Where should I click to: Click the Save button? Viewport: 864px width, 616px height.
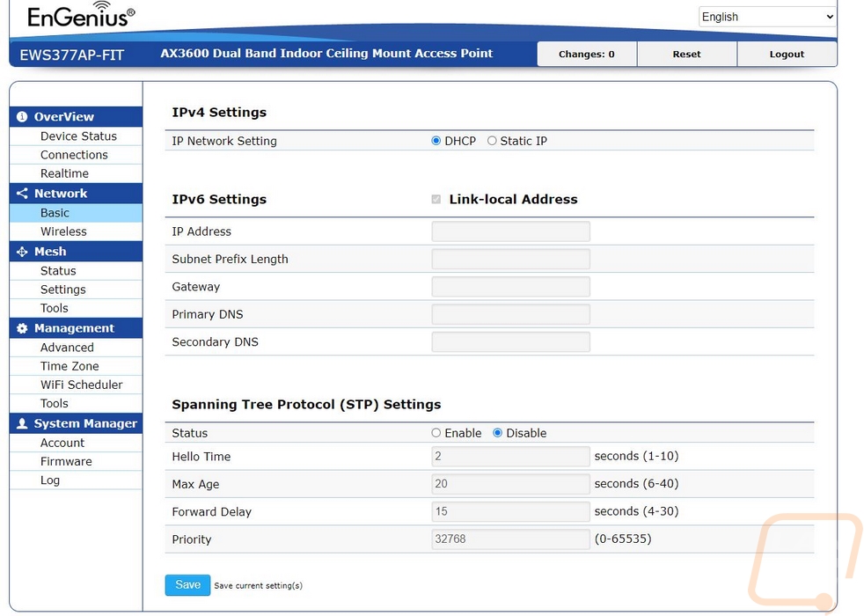(187, 585)
